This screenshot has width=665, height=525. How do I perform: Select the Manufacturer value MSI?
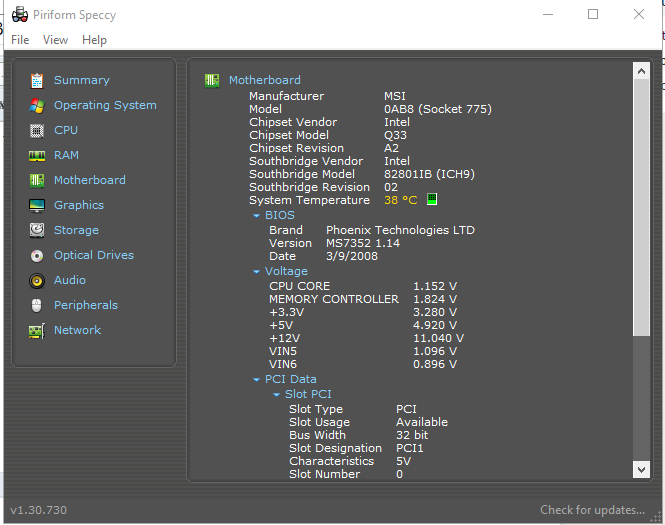[395, 96]
